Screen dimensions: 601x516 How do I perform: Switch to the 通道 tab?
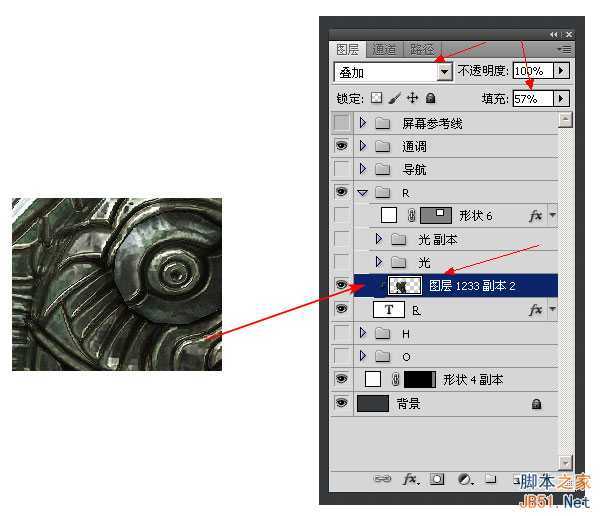384,49
